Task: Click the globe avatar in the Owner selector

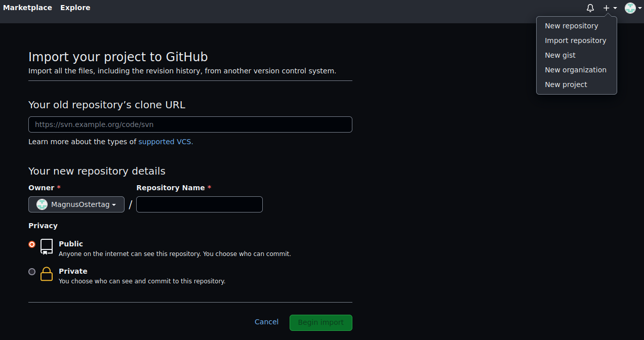Action: (x=42, y=204)
